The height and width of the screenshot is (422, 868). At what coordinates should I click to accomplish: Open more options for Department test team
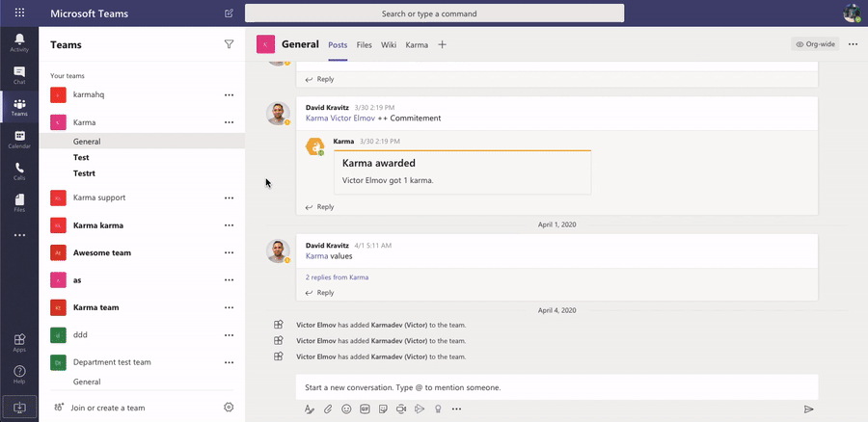click(229, 362)
